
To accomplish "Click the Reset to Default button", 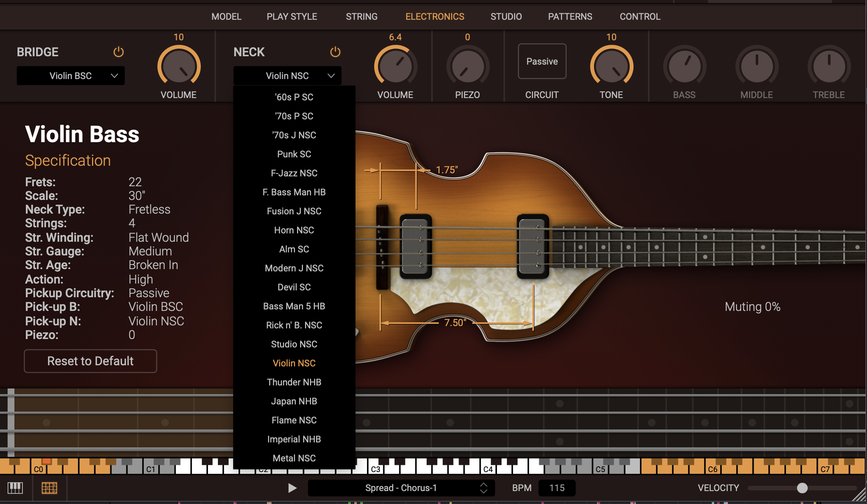I will click(x=91, y=361).
